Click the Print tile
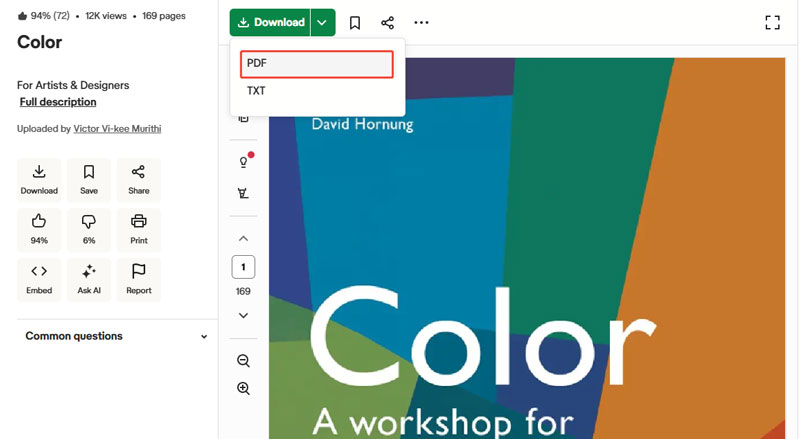Screen dimensions: 800x439 (139, 230)
